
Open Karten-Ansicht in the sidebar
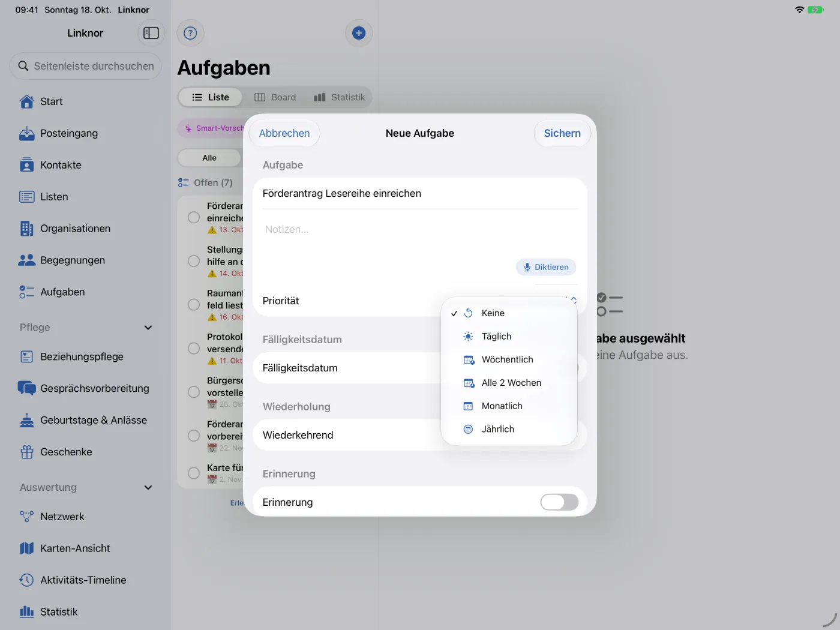pyautogui.click(x=85, y=548)
